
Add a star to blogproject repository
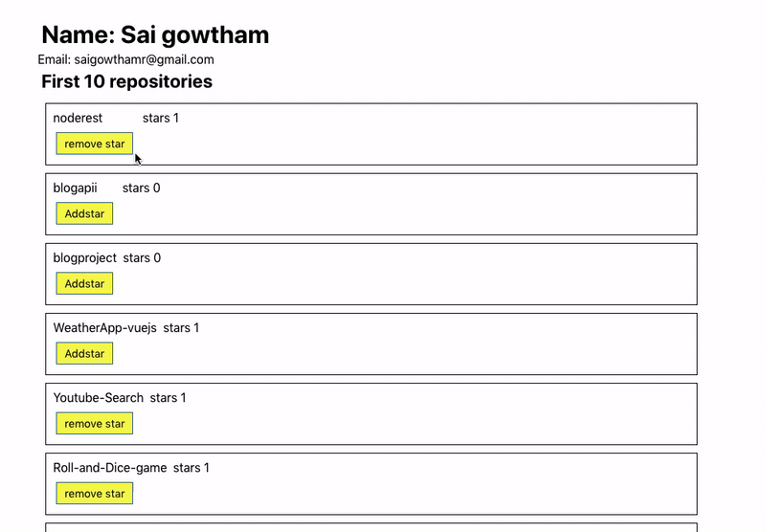[84, 283]
